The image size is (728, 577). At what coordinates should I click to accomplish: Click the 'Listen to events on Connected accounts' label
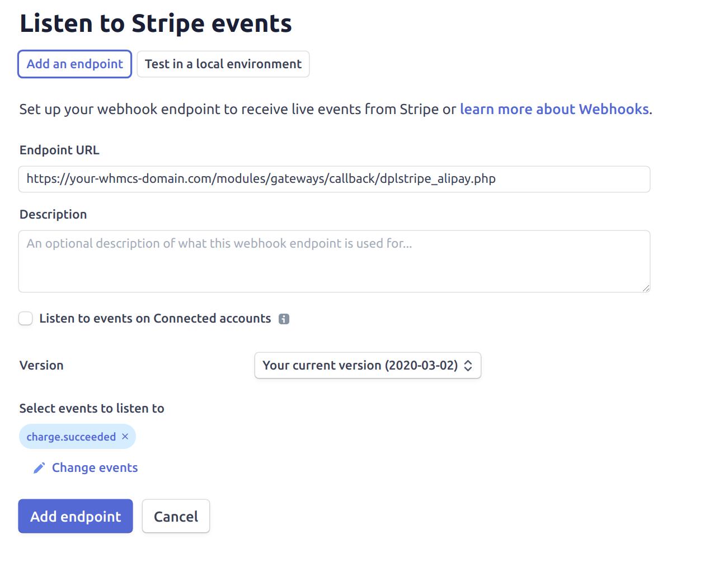tap(155, 319)
